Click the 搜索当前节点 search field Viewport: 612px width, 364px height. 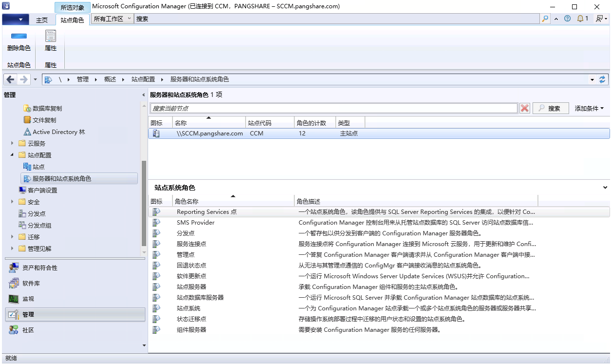334,108
